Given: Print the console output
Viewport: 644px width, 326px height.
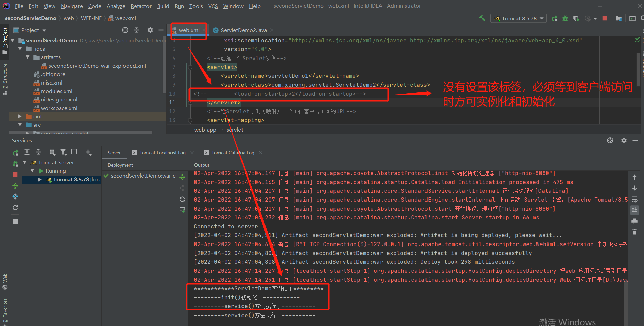Looking at the screenshot, I should click(x=635, y=221).
